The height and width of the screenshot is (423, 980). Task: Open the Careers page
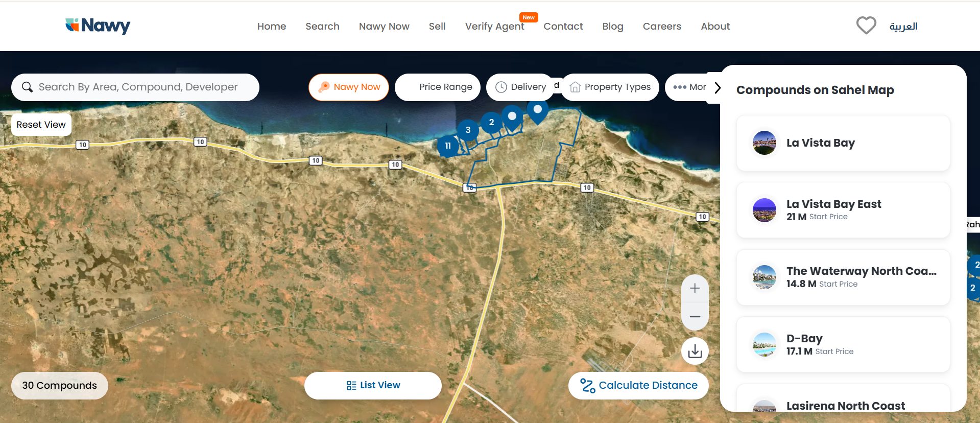click(x=662, y=26)
